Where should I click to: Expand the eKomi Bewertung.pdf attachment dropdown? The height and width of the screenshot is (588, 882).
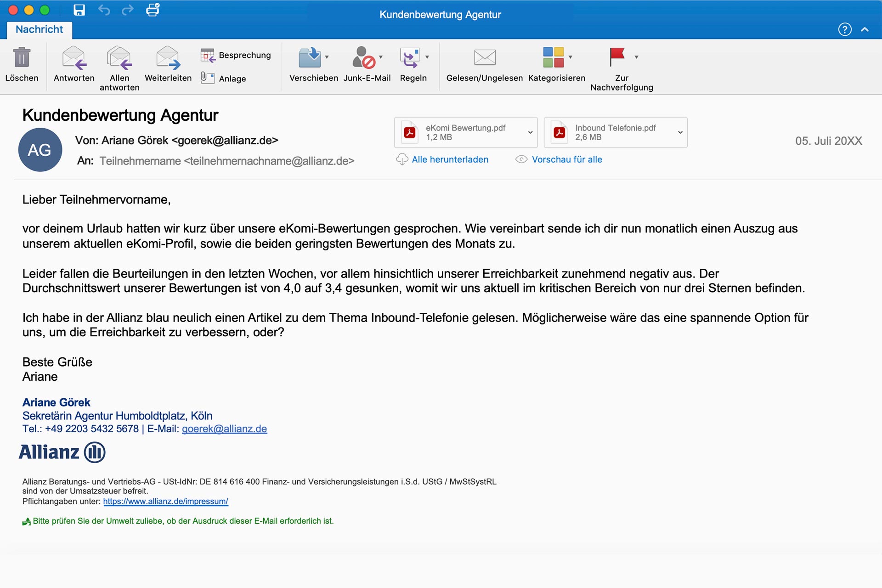coord(530,132)
